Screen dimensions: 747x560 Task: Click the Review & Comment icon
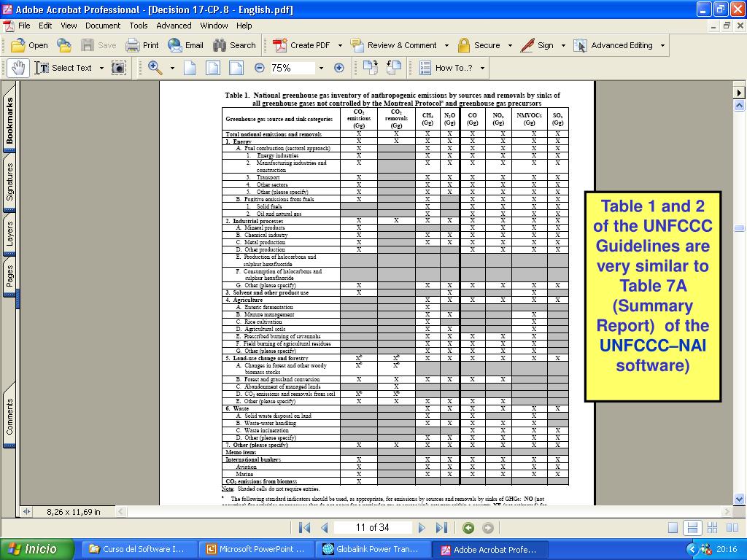tap(357, 45)
